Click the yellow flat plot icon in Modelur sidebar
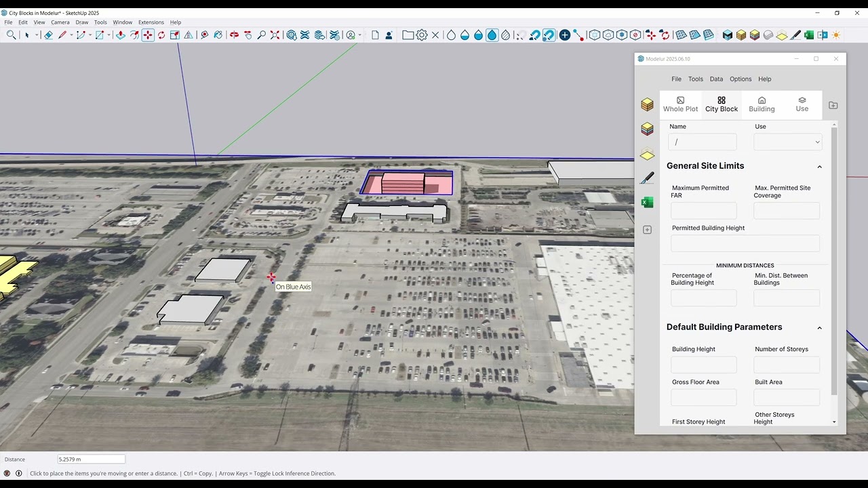This screenshot has height=488, width=868. tap(647, 155)
